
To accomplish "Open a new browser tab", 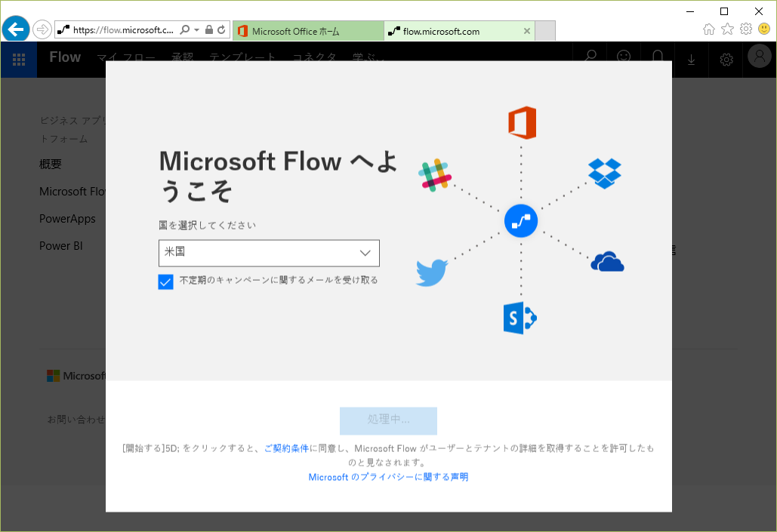I will [545, 31].
